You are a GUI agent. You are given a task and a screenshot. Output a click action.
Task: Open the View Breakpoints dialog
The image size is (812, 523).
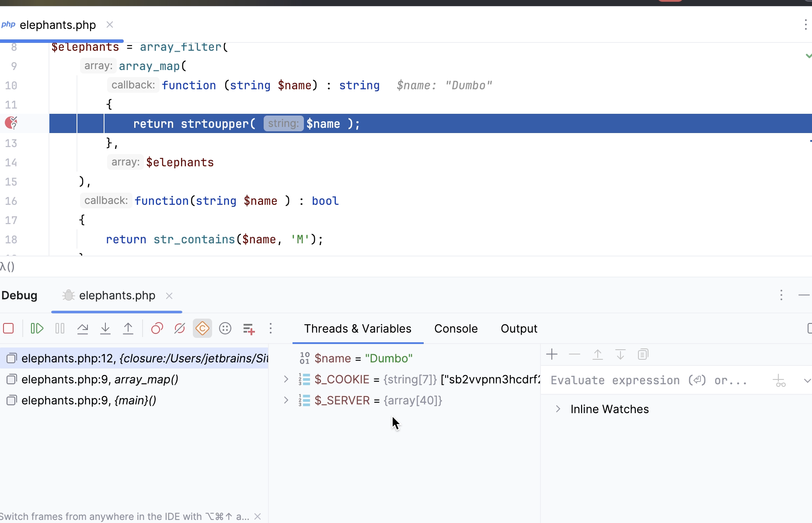click(157, 328)
